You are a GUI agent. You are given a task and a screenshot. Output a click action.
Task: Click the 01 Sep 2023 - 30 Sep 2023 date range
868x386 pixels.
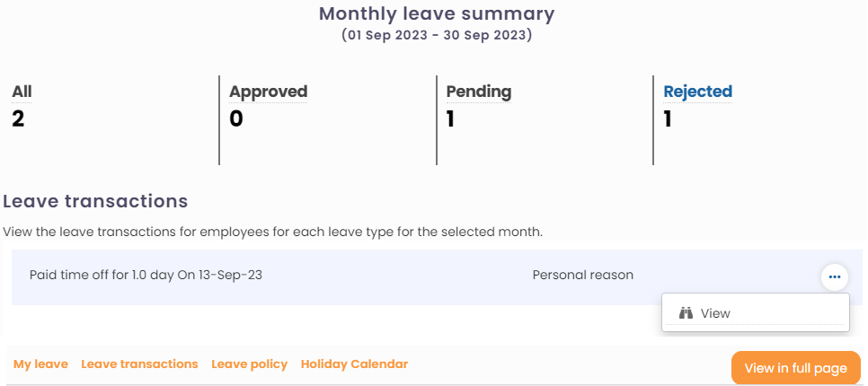437,36
